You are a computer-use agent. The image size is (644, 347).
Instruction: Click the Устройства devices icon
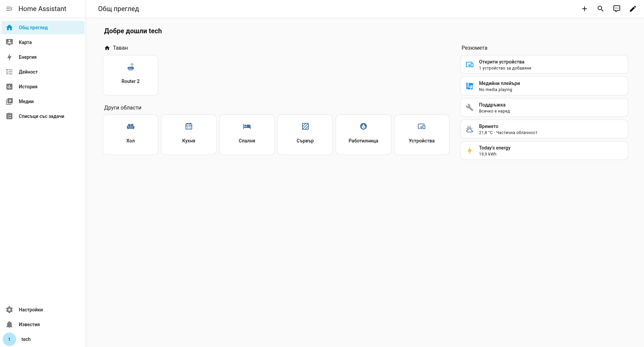422,126
